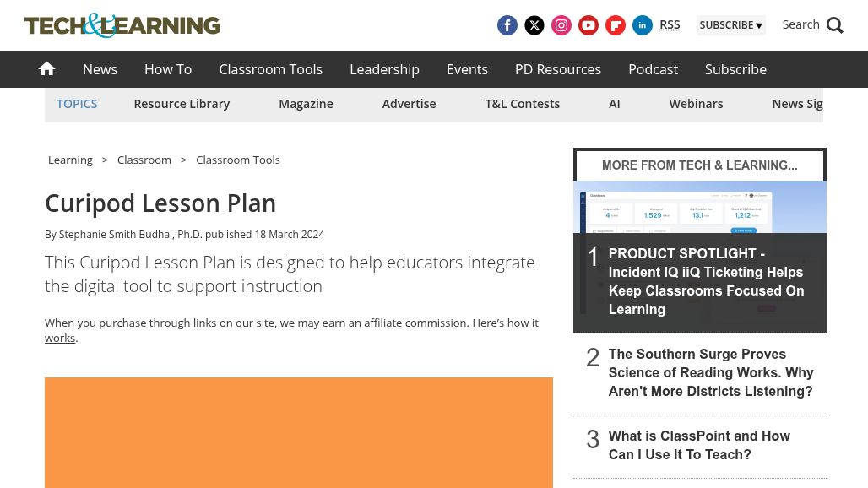
Task: Open author Stephanie Smith Budhai's profile
Action: coord(130,234)
